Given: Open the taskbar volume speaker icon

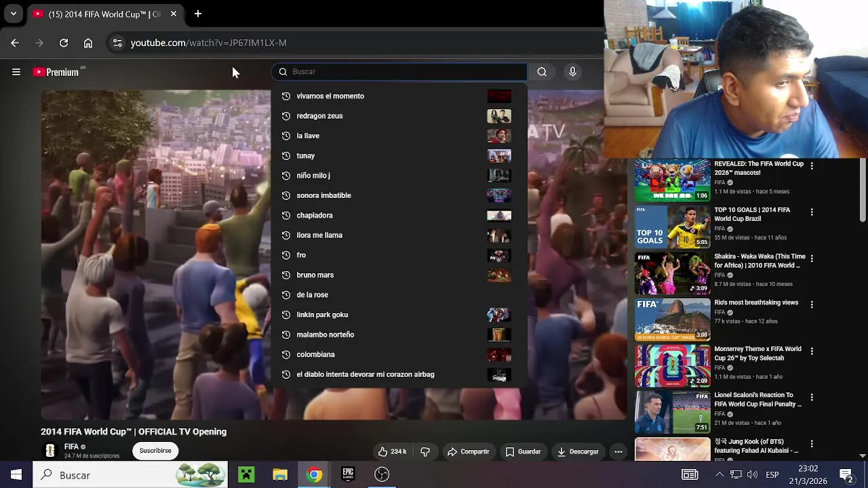Looking at the screenshot, I should 752,475.
